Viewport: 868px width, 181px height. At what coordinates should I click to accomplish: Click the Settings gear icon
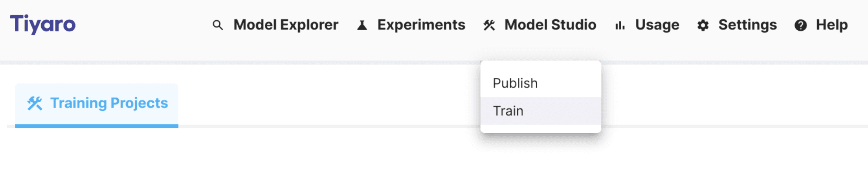pos(703,26)
